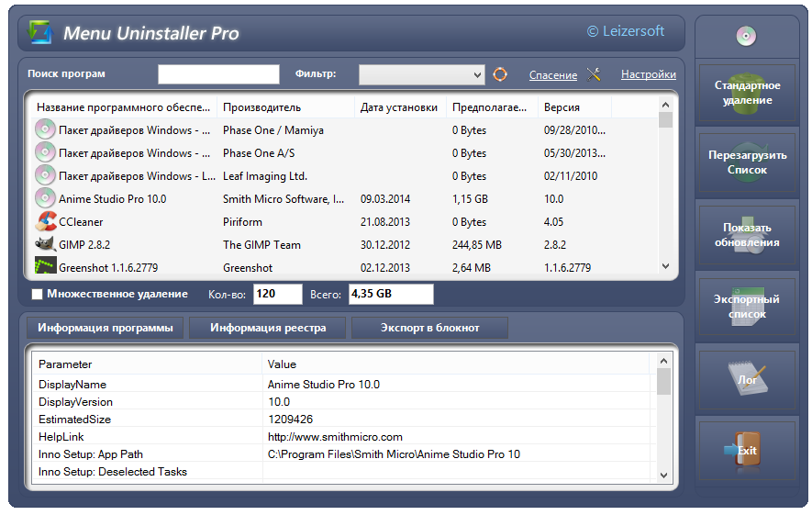Click the 1,15 GB size cell
Viewport: 812px width, 515px height.
tap(470, 199)
